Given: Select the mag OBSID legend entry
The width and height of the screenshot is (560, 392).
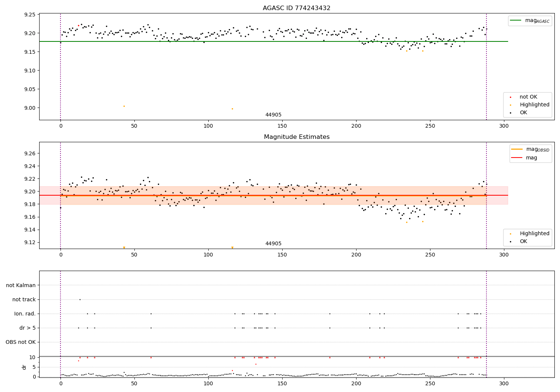Looking at the screenshot, I should pos(531,149).
